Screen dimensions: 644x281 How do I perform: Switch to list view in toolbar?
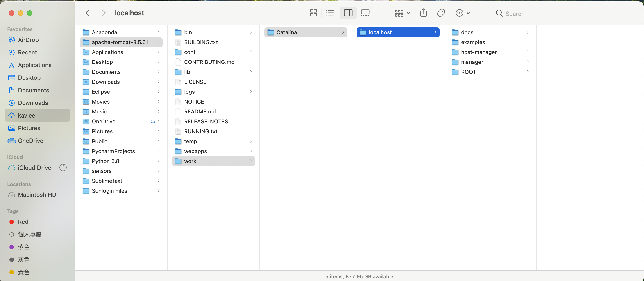coord(330,13)
